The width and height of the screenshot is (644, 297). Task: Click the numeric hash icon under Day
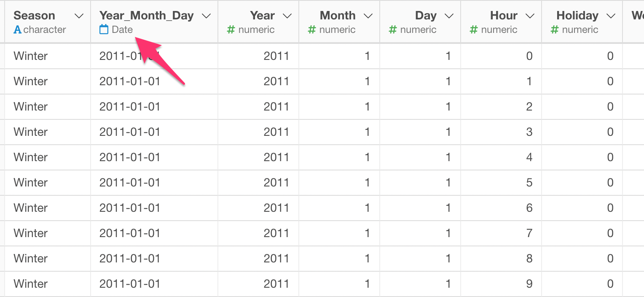coord(393,30)
